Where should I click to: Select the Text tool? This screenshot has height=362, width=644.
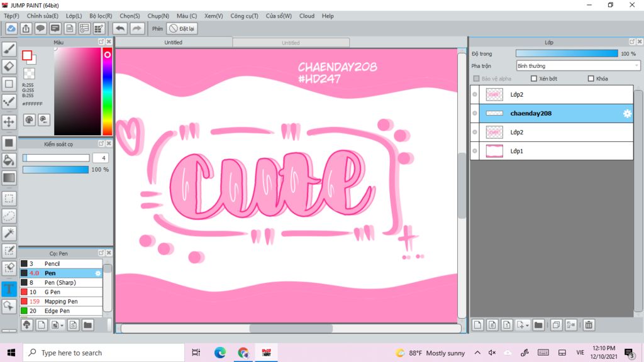click(x=9, y=288)
